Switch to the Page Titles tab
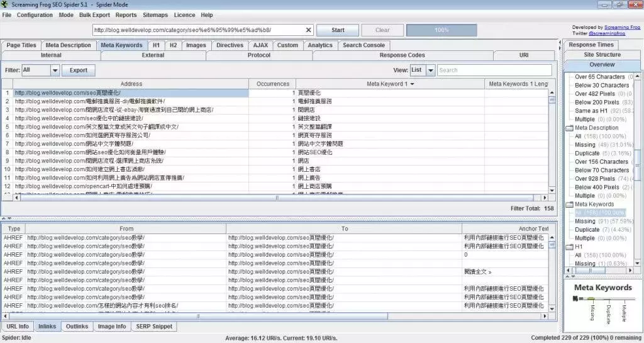644x343 pixels. tap(21, 45)
